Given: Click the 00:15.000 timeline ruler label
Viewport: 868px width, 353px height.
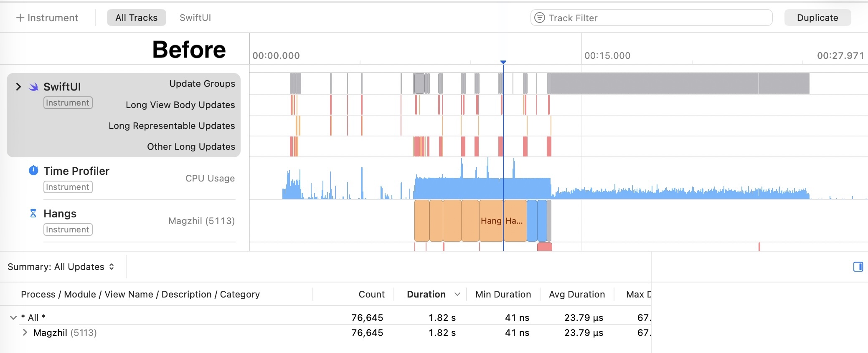Looking at the screenshot, I should pos(607,55).
